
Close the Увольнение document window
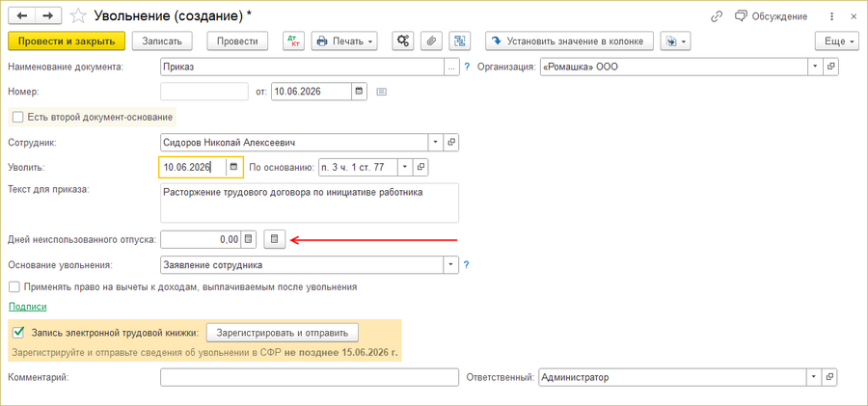854,16
